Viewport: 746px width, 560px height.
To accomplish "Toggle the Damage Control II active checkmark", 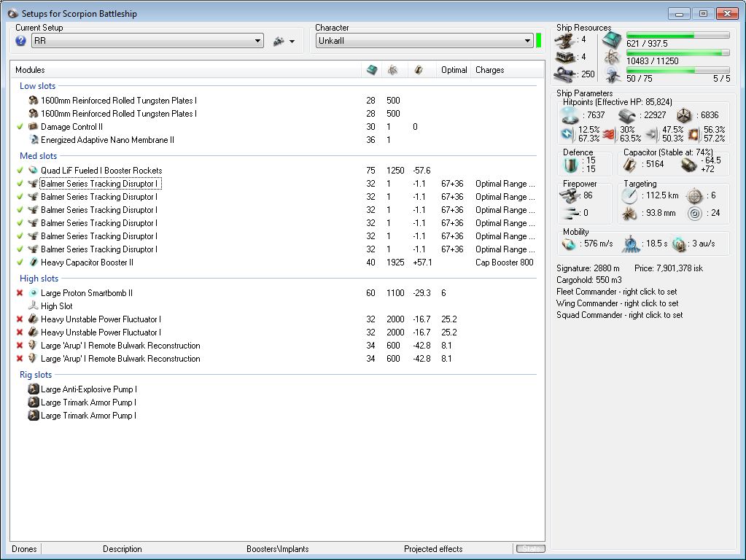I will point(20,127).
